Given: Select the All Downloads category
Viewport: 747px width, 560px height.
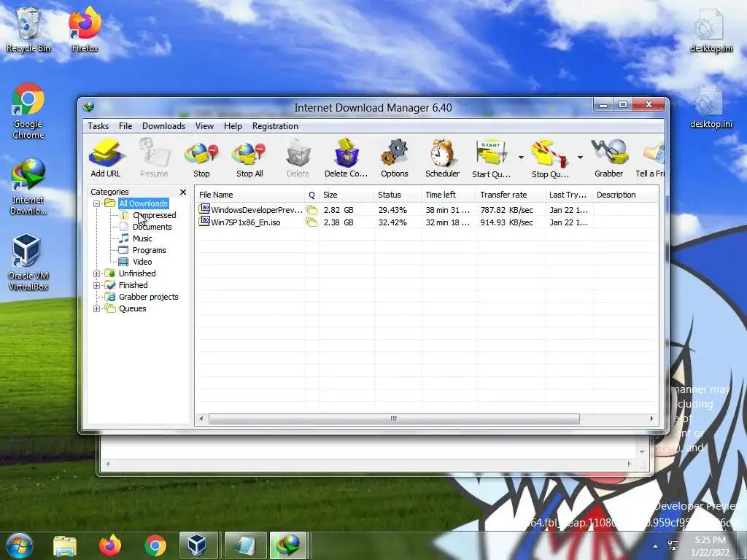Looking at the screenshot, I should point(144,203).
